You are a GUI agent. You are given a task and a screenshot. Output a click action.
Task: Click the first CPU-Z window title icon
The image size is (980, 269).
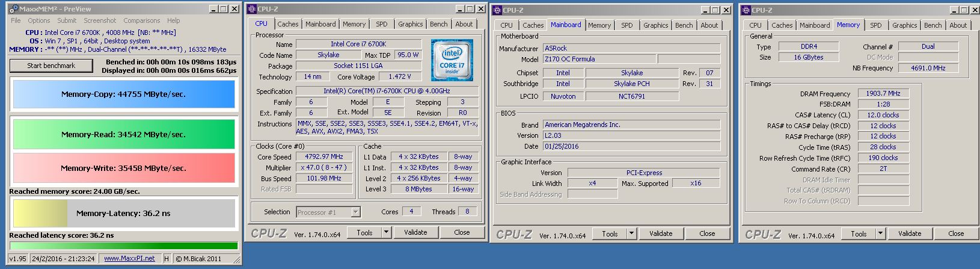click(x=252, y=9)
